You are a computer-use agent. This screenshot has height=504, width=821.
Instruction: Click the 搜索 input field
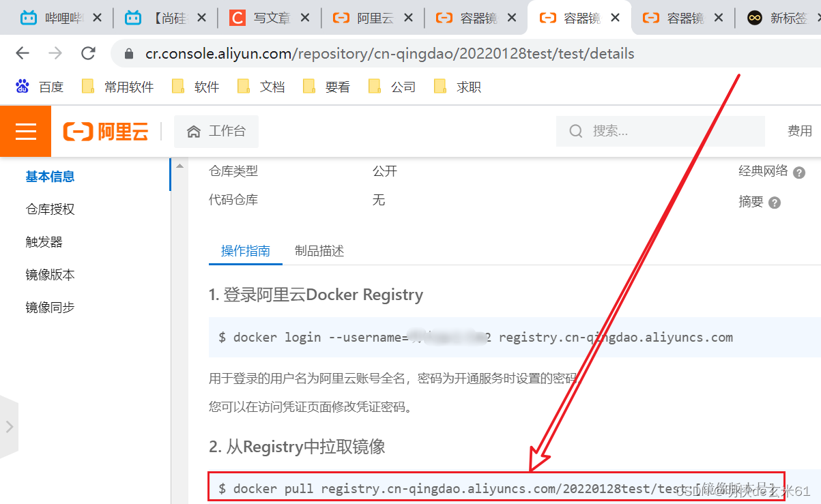click(x=661, y=131)
